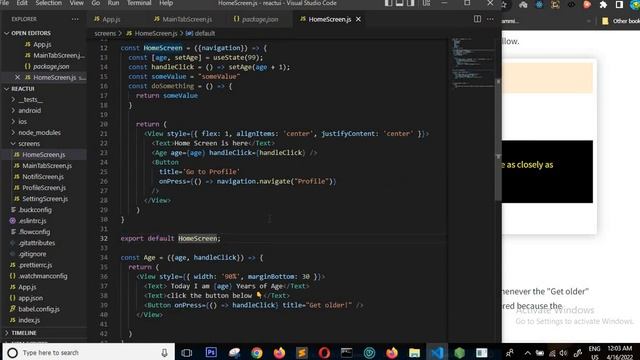640x360 pixels.
Task: Open Photoshop from the taskbar
Action: tap(211, 352)
